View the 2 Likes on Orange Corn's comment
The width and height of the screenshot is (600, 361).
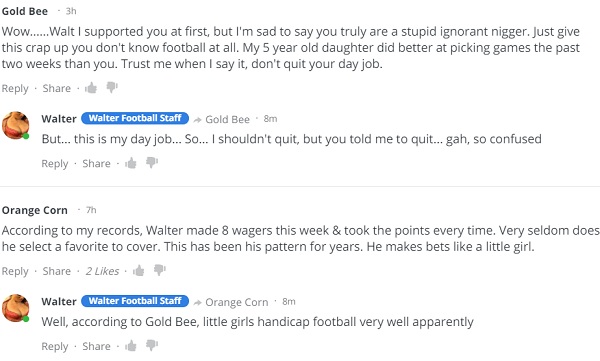[102, 271]
